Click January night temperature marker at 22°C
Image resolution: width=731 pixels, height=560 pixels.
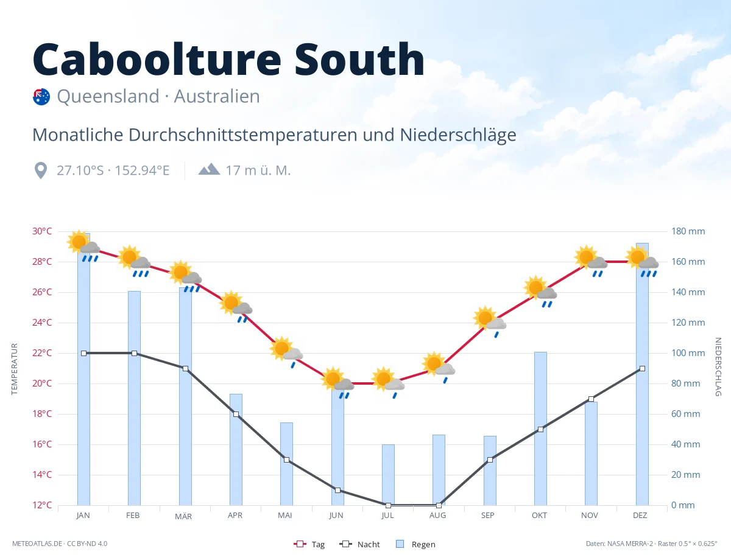tap(83, 353)
